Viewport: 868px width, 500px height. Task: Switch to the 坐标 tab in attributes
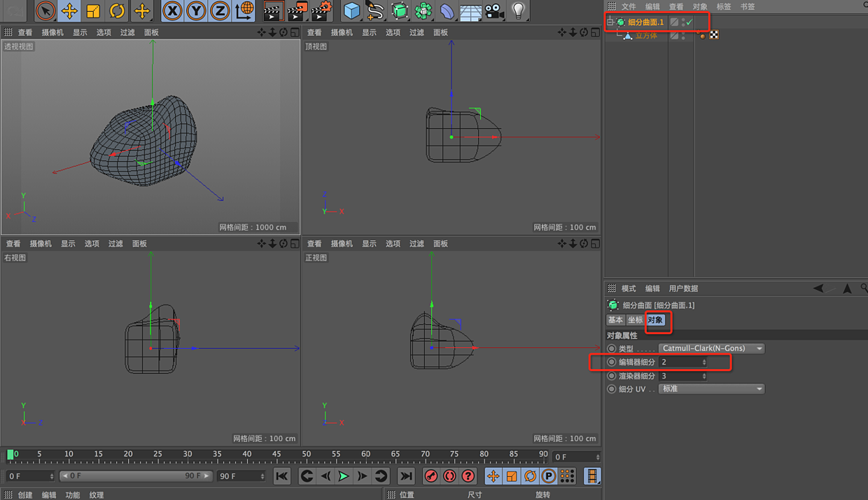coord(634,320)
